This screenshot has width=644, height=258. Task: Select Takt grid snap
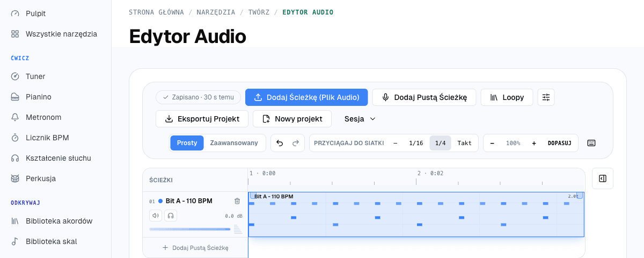click(x=464, y=143)
